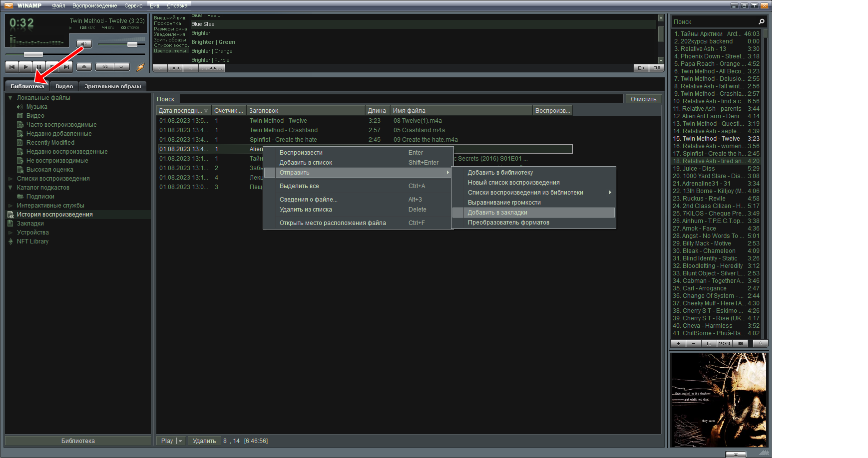Click the eject icon near playback controls
The width and height of the screenshot is (868, 458).
(84, 66)
